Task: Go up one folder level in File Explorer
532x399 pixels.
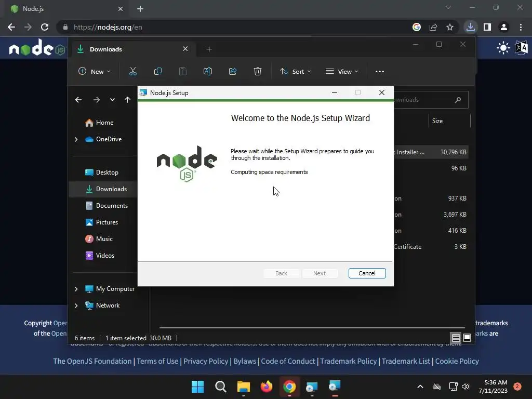Action: coord(127,100)
